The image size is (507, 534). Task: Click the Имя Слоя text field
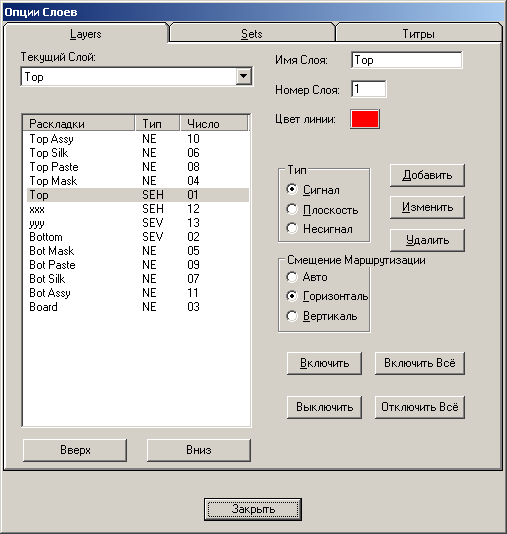tap(407, 60)
